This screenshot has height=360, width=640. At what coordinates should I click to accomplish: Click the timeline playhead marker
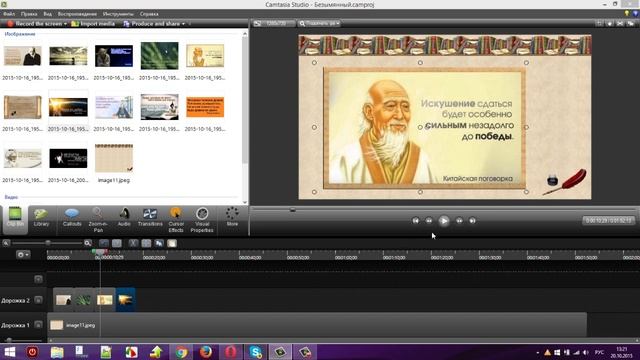coord(100,253)
